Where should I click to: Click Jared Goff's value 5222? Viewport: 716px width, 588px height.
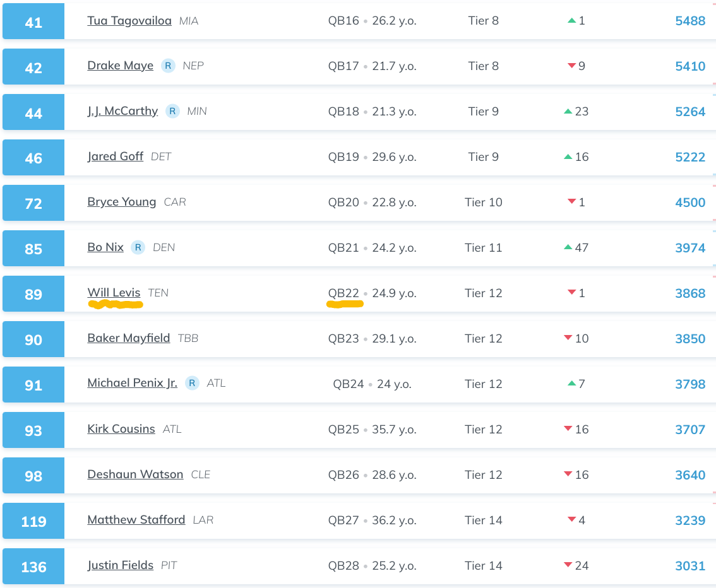[x=690, y=157]
